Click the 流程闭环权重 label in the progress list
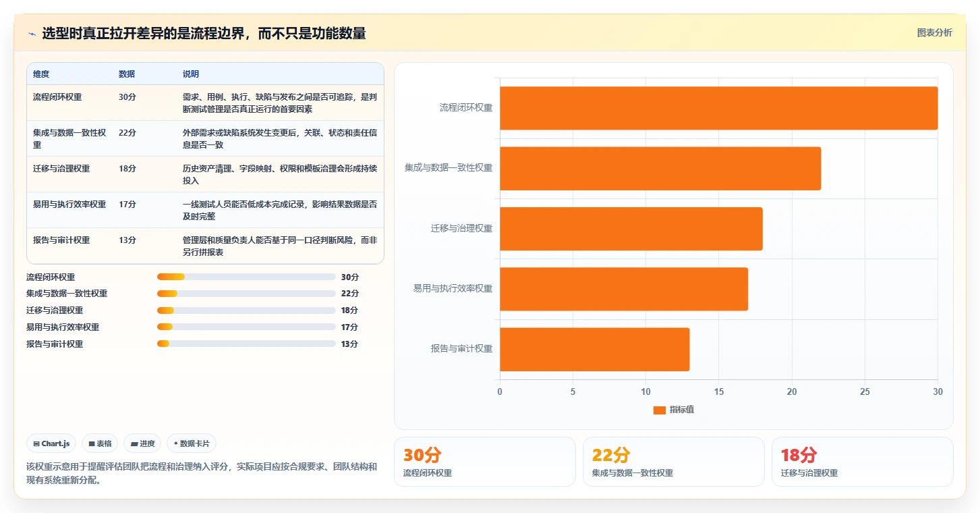This screenshot has width=980, height=513. click(51, 277)
